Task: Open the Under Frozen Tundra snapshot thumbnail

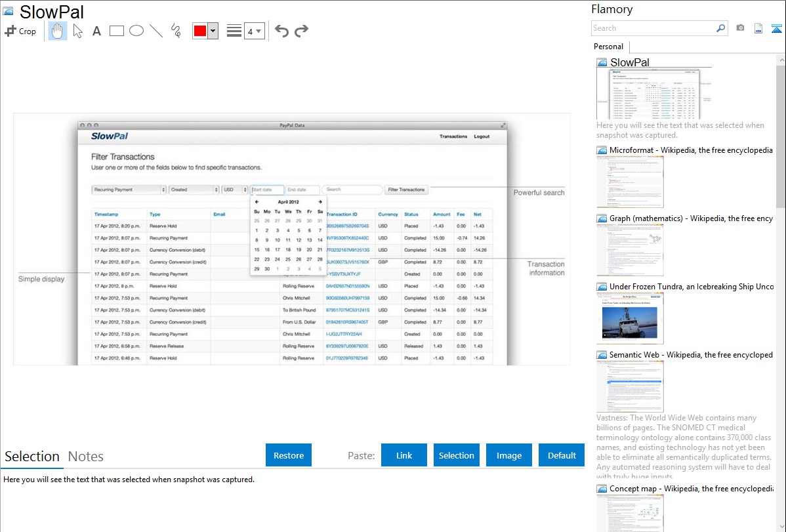Action: [630, 318]
